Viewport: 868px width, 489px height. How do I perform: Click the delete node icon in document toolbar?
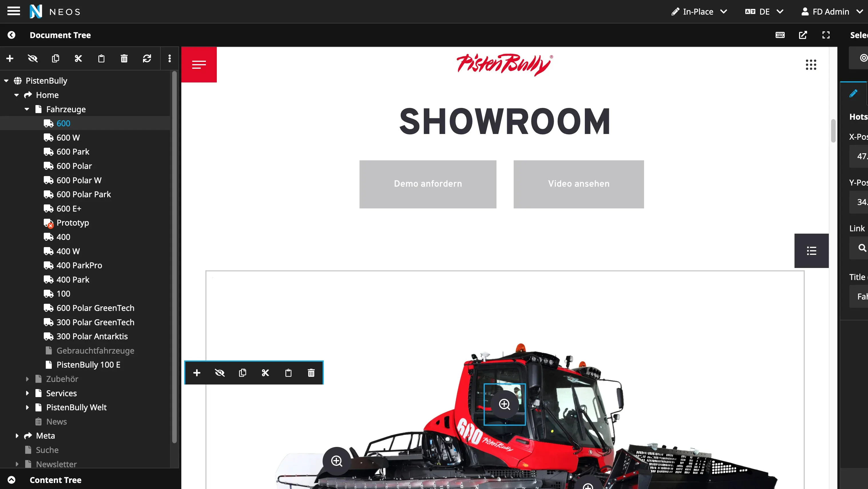click(x=124, y=58)
